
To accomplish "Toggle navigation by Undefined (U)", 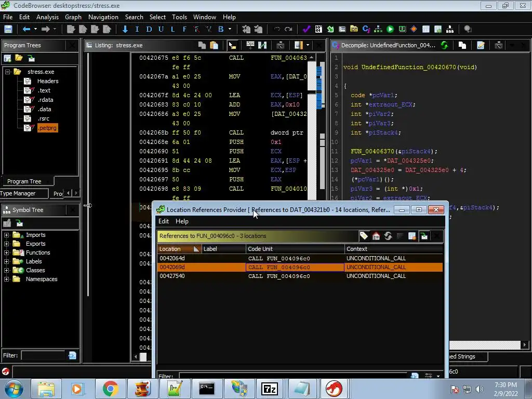I will [x=161, y=29].
